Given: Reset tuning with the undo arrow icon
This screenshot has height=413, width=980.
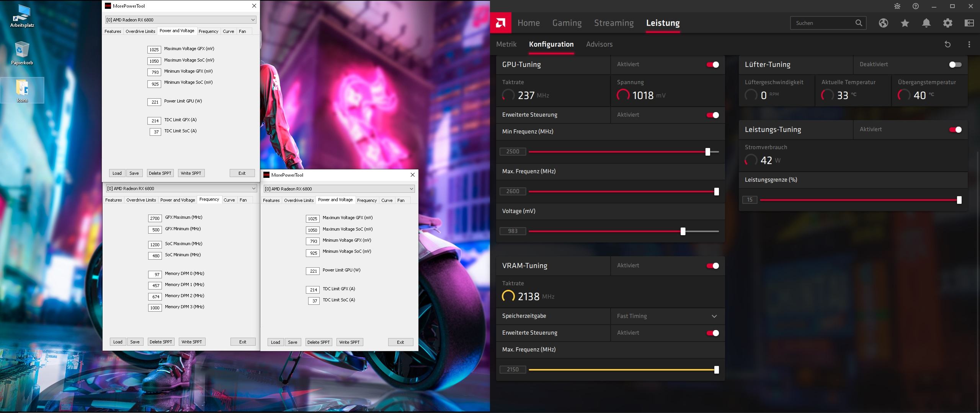Looking at the screenshot, I should click(948, 44).
